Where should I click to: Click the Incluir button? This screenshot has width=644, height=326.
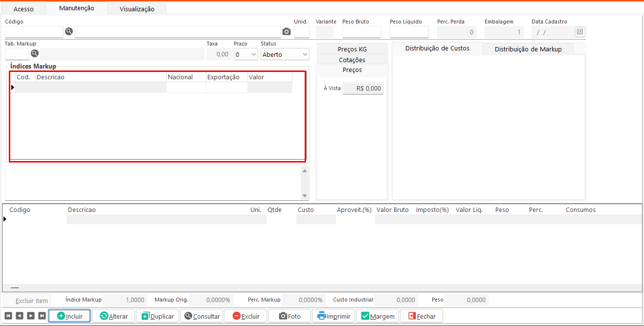tap(69, 316)
